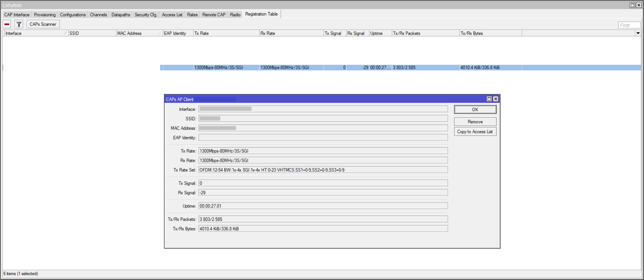Image resolution: width=644 pixels, height=280 pixels.
Task: Click the Uptime field 00:00:27.01
Action: pos(323,206)
